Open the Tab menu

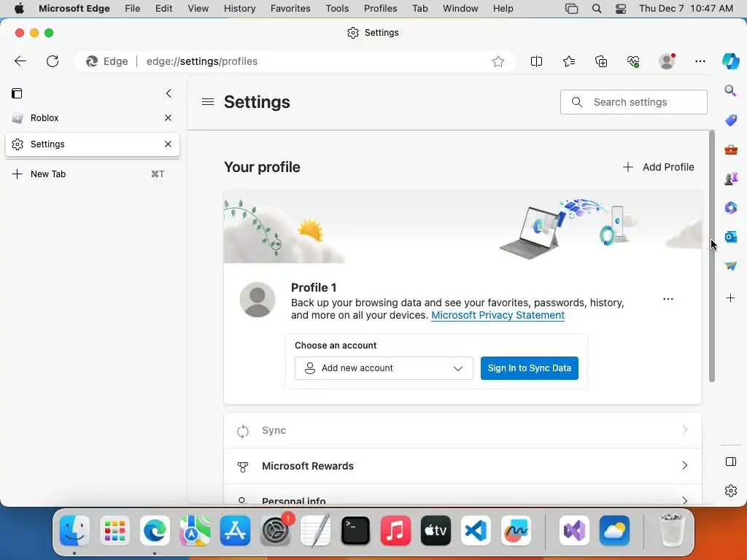tap(419, 9)
